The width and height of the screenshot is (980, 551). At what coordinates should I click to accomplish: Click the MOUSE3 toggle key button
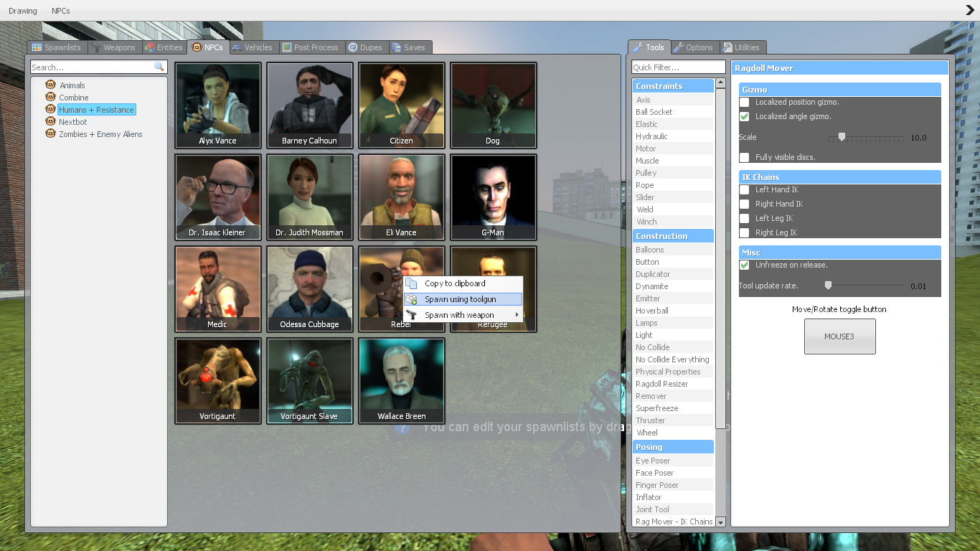[x=839, y=336]
